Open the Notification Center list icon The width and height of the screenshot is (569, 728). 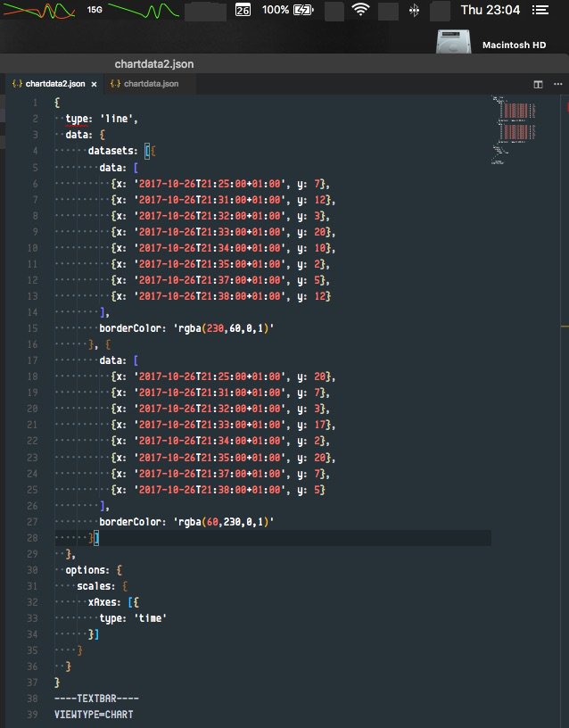click(x=540, y=9)
